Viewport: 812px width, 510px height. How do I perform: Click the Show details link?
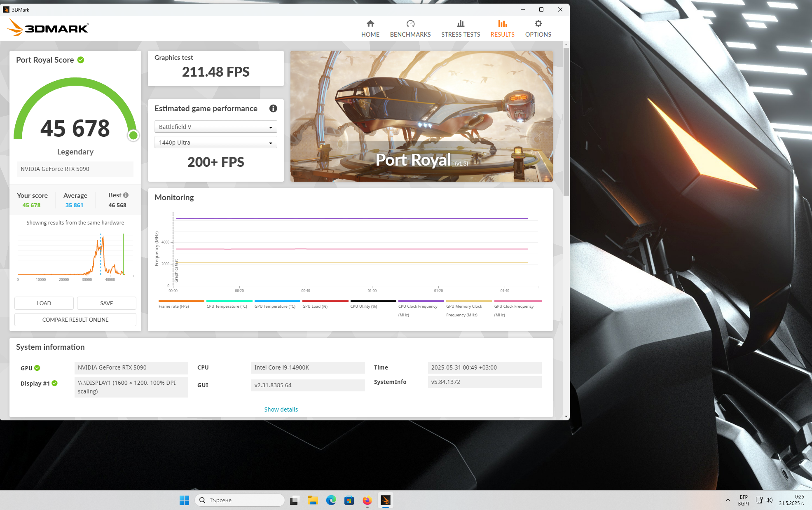(x=281, y=409)
